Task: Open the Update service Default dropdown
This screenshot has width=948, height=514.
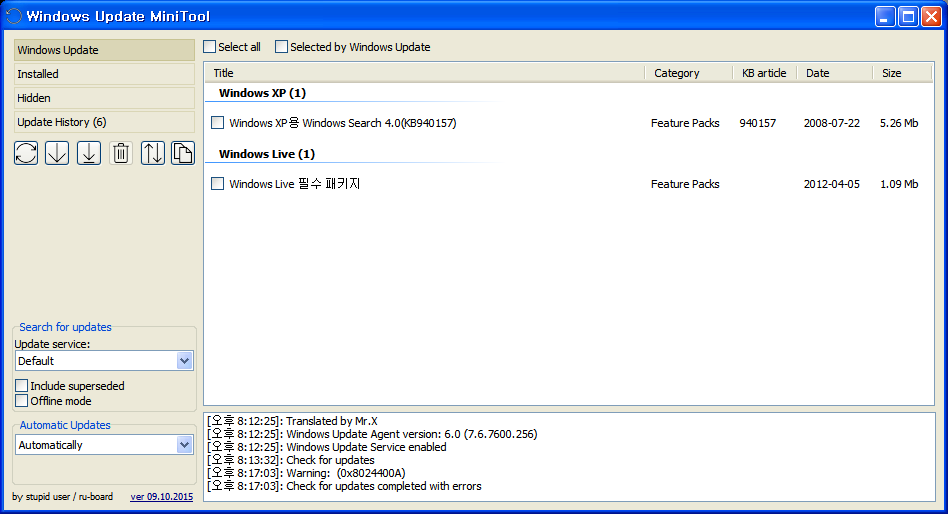Action: (x=104, y=361)
